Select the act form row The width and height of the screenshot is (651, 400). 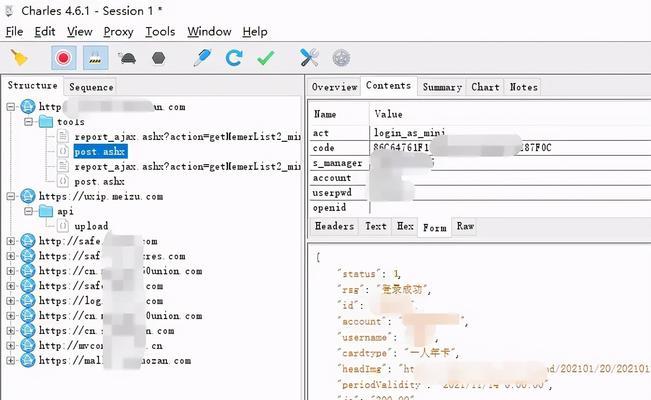[480, 133]
